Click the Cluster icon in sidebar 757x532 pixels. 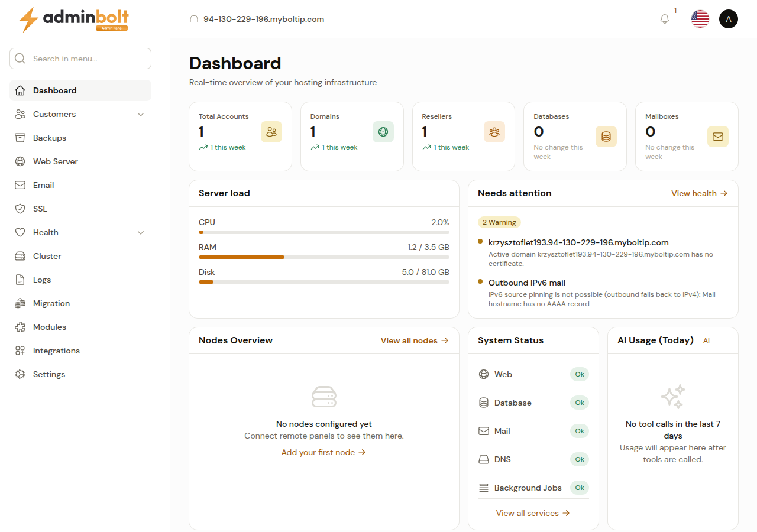coord(20,256)
